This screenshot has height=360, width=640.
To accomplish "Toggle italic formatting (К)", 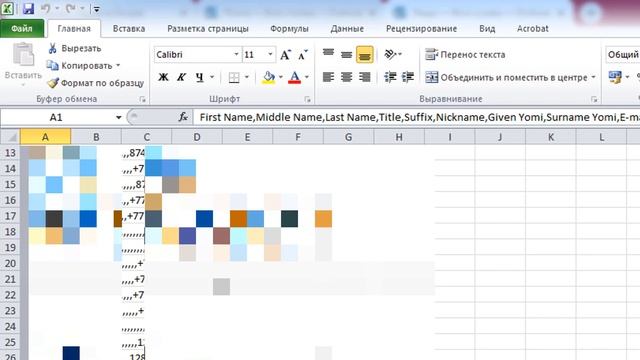I will click(181, 77).
